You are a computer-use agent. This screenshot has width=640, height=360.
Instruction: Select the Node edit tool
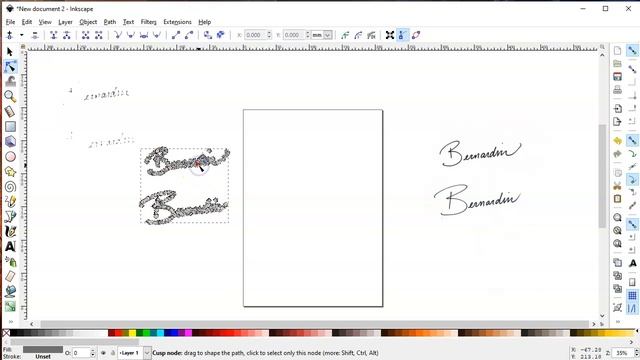tap(10, 67)
